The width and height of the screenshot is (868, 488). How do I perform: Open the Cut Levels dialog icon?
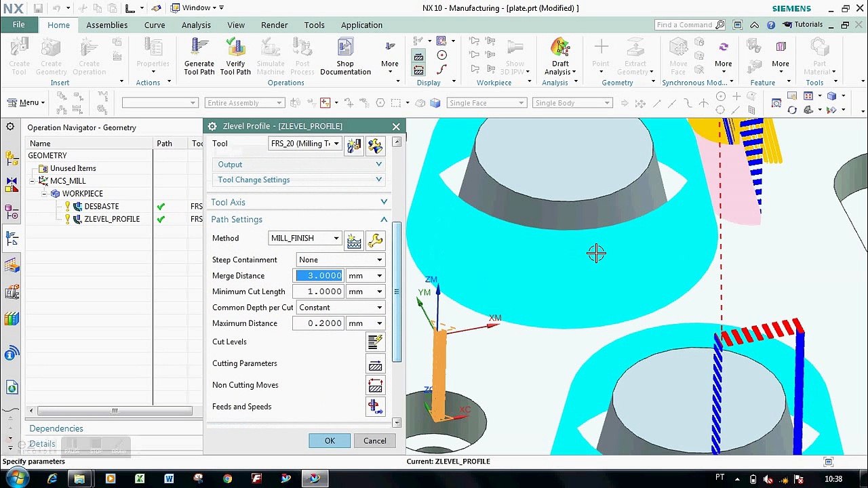(x=375, y=342)
